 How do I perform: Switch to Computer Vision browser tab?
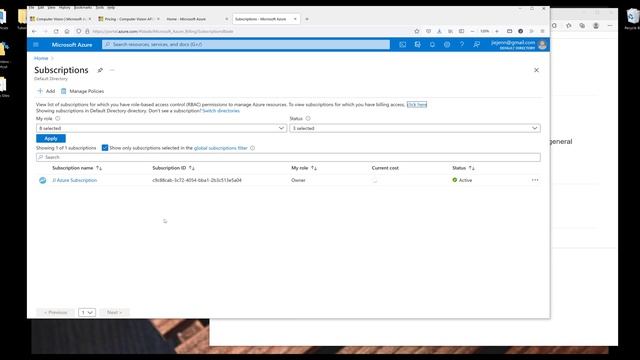tap(60, 19)
